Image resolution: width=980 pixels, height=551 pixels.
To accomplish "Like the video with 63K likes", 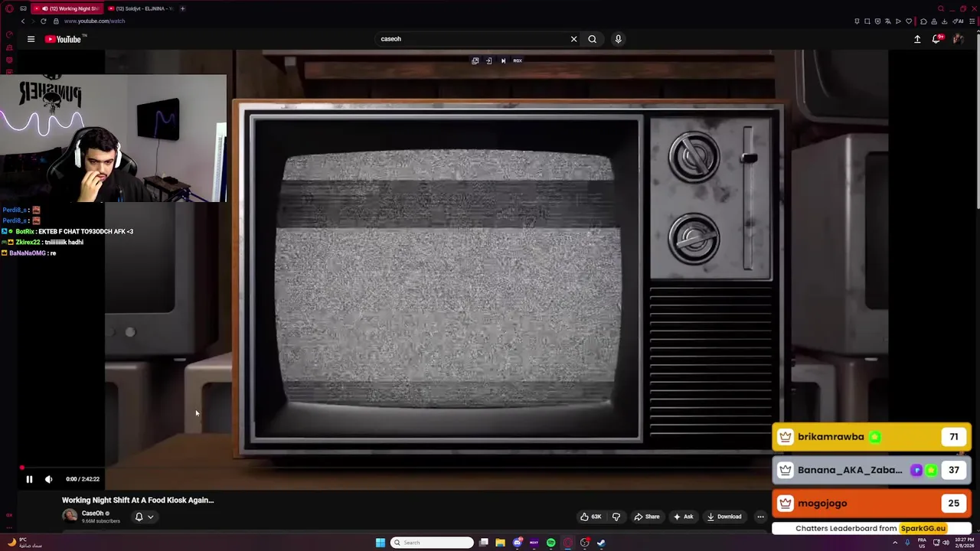I will [x=591, y=517].
